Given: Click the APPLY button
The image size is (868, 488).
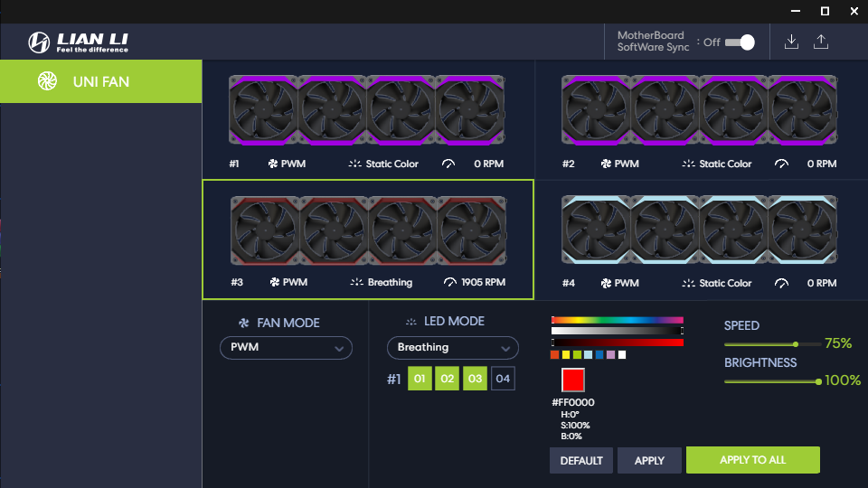Looking at the screenshot, I should pos(649,460).
